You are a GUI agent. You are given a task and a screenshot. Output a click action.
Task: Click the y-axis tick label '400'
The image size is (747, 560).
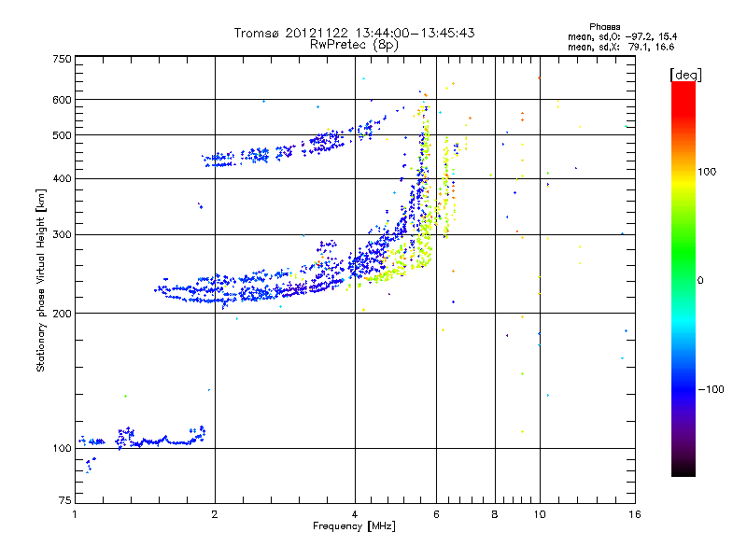(62, 179)
